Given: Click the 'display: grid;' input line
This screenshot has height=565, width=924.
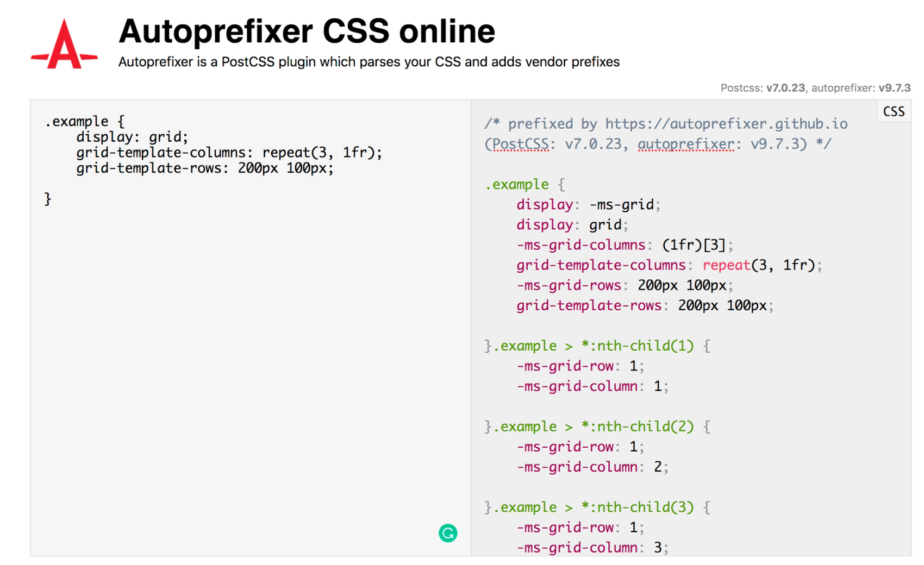Looking at the screenshot, I should [x=132, y=137].
